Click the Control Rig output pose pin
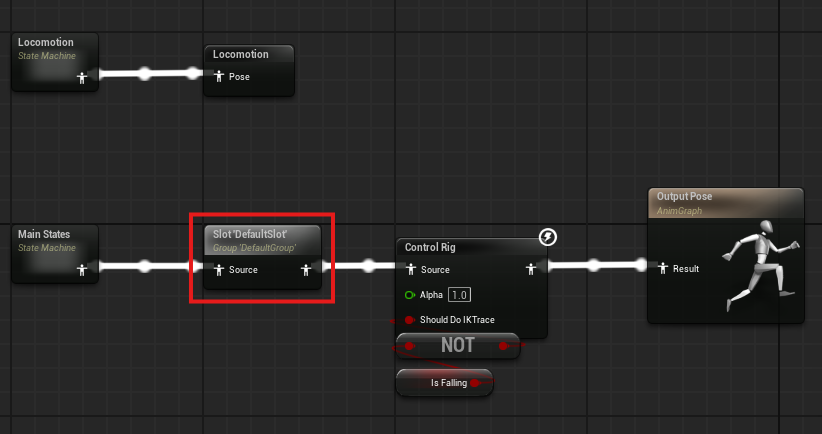The width and height of the screenshot is (822, 434). pyautogui.click(x=531, y=269)
